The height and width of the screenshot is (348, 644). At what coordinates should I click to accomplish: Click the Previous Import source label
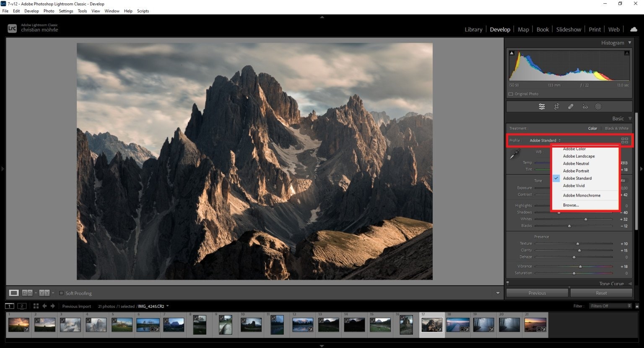click(76, 306)
